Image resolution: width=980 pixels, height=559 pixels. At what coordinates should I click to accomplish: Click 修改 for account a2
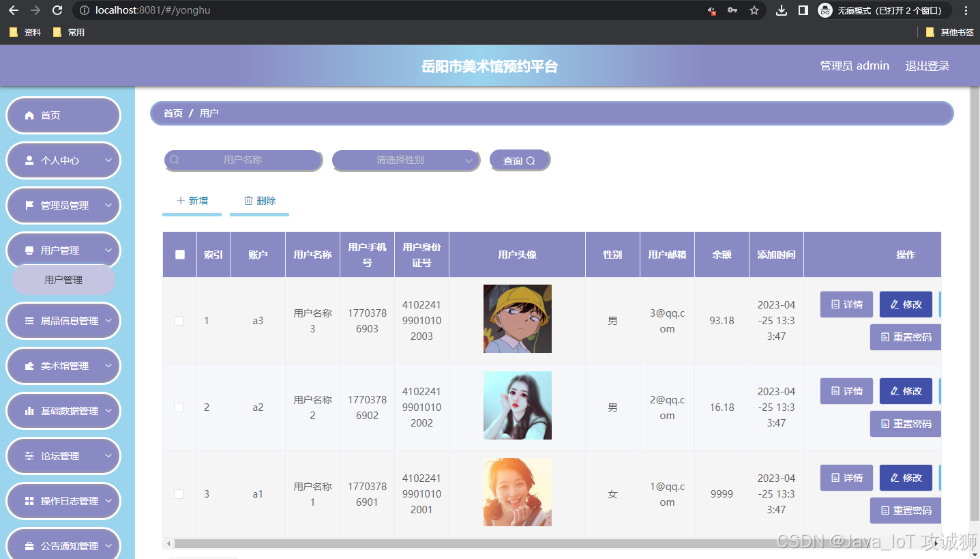click(906, 391)
